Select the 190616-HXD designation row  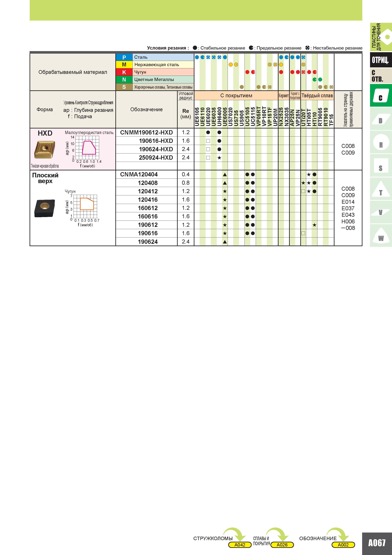156,141
